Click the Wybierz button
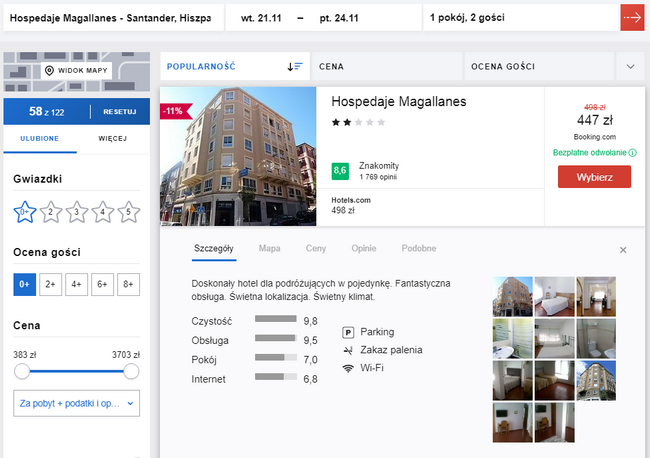The image size is (650, 458). (594, 177)
